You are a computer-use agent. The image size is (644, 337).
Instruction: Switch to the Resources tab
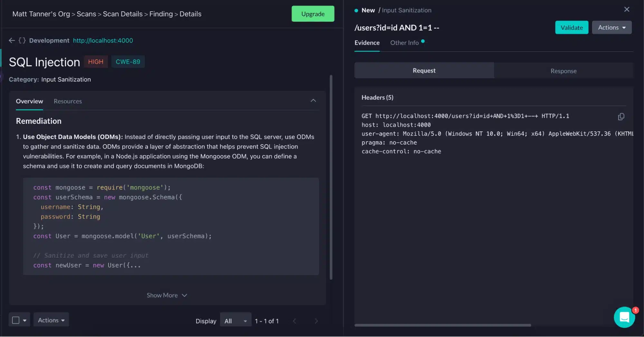tap(68, 101)
